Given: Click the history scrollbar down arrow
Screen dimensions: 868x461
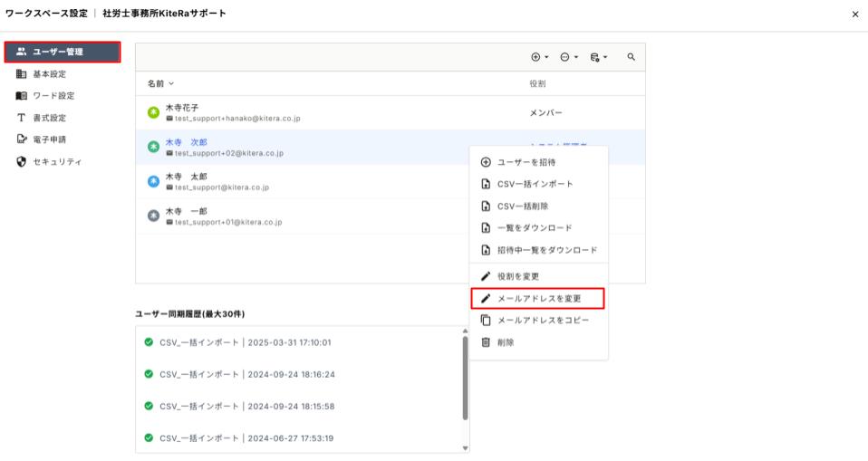Looking at the screenshot, I should point(465,448).
